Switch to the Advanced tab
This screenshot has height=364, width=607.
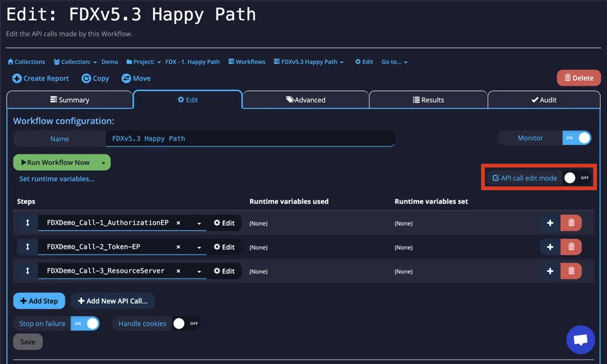pyautogui.click(x=306, y=100)
